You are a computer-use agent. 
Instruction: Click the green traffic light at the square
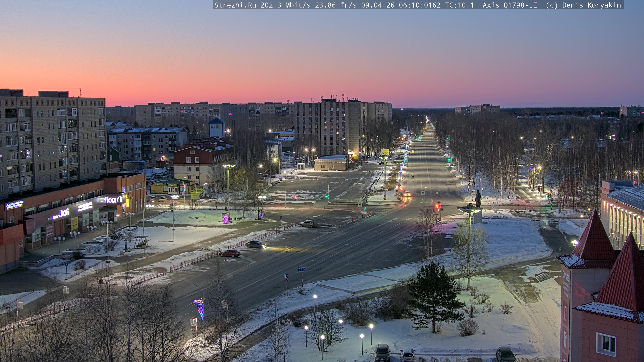coord(327,196)
